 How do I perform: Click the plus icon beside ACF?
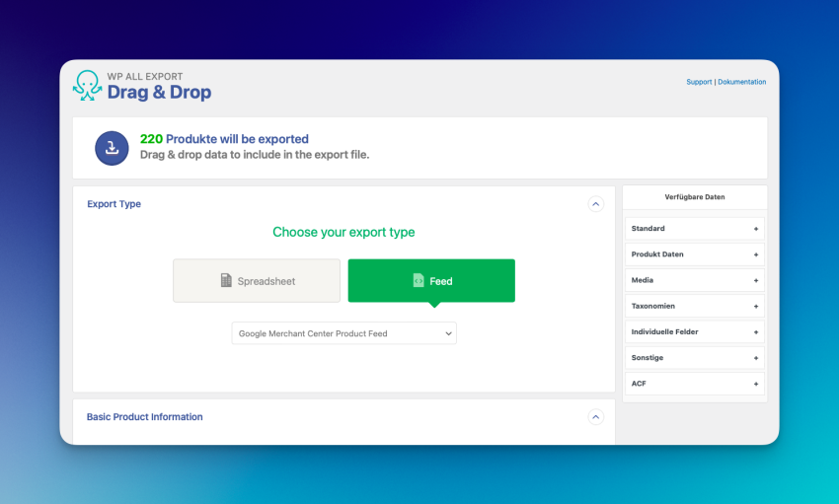click(x=756, y=384)
